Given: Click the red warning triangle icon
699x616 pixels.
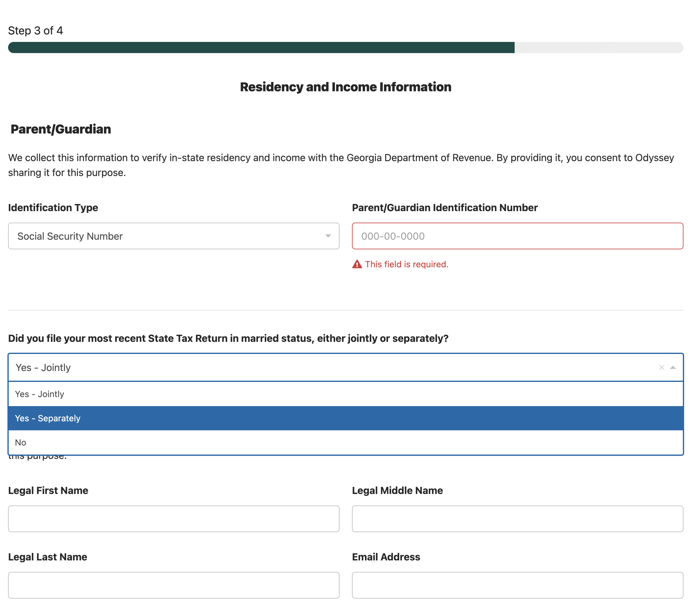Looking at the screenshot, I should point(357,265).
